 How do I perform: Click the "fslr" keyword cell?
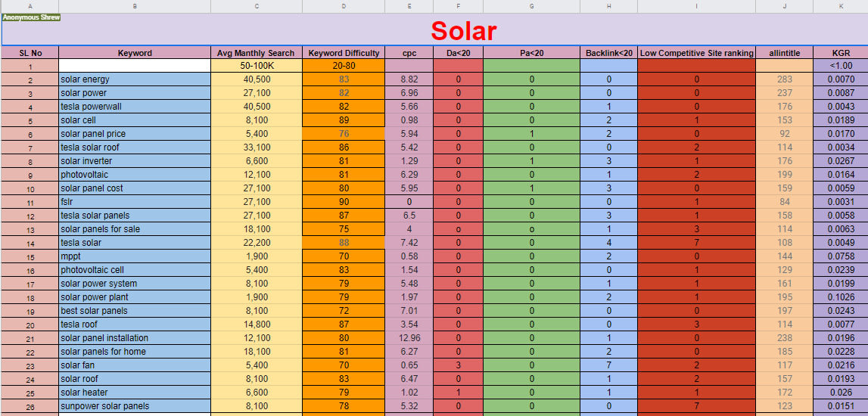pos(135,202)
